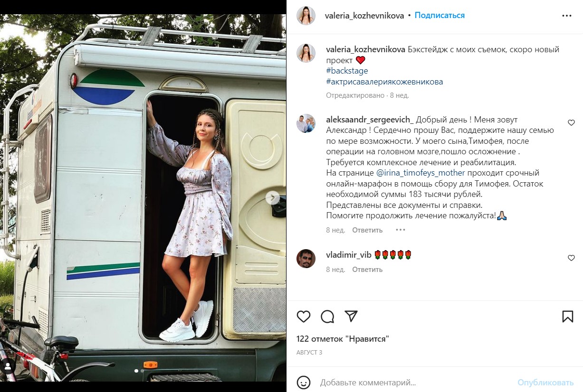Like aleksaandr_sergeevich_ comment heart
583x392 pixels.
tap(572, 122)
